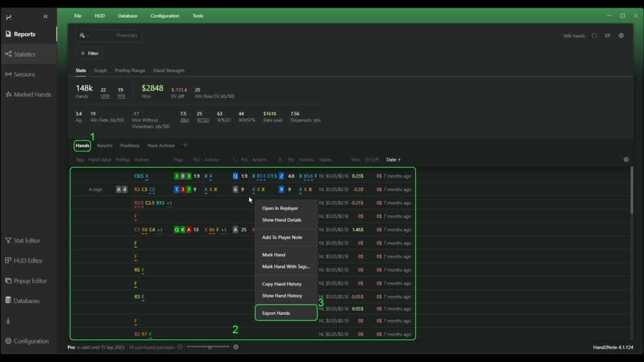Launch the HUD Editor from sidebar
The image size is (644, 362).
coord(9,261)
